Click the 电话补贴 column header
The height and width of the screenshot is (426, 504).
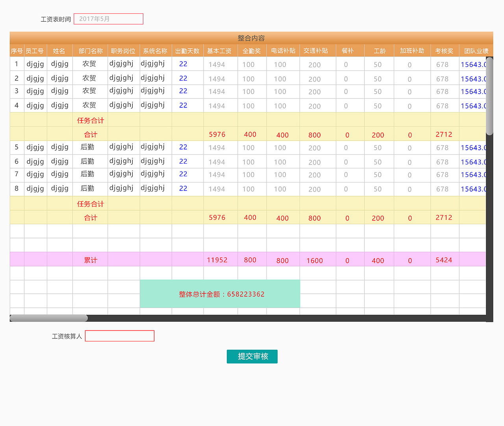[283, 51]
